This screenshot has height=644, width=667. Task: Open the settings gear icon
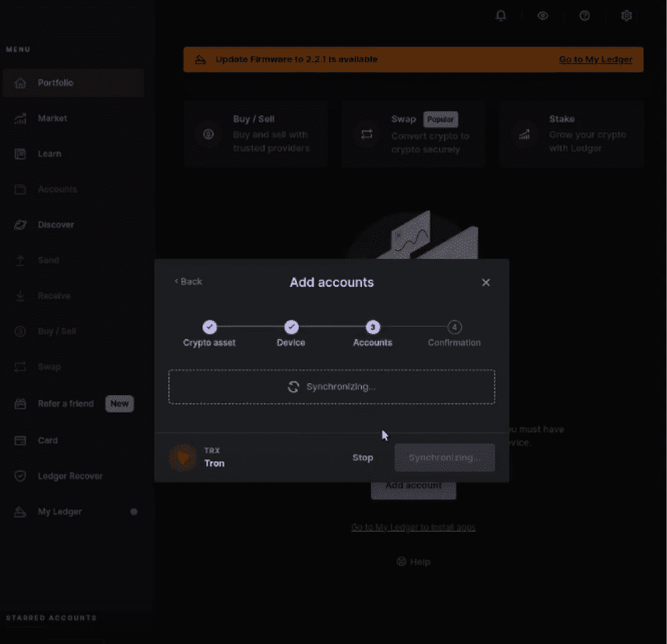(626, 15)
